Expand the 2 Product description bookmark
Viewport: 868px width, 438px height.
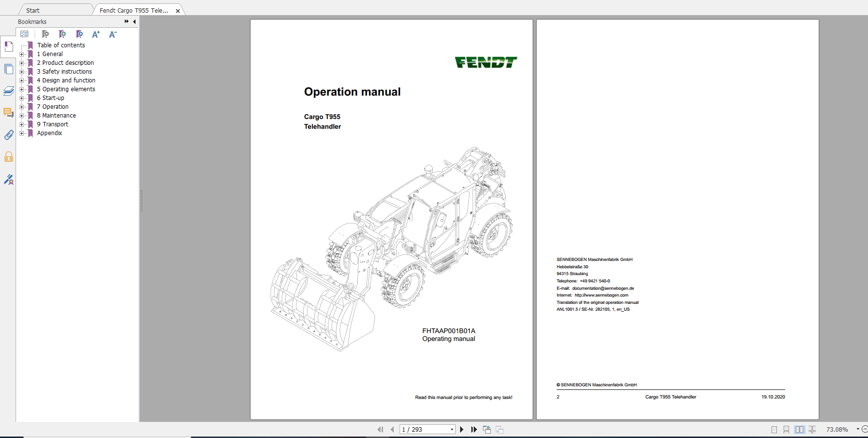coord(21,63)
